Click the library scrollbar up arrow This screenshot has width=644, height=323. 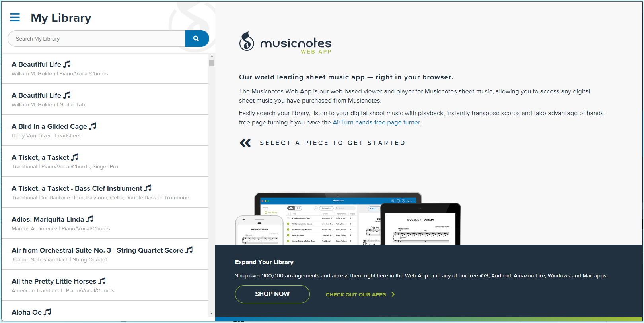coord(212,56)
